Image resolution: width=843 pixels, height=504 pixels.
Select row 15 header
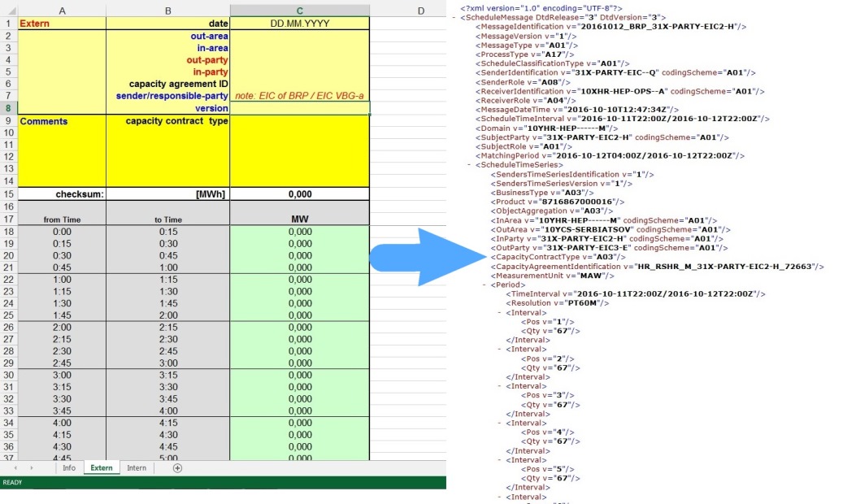[9, 194]
